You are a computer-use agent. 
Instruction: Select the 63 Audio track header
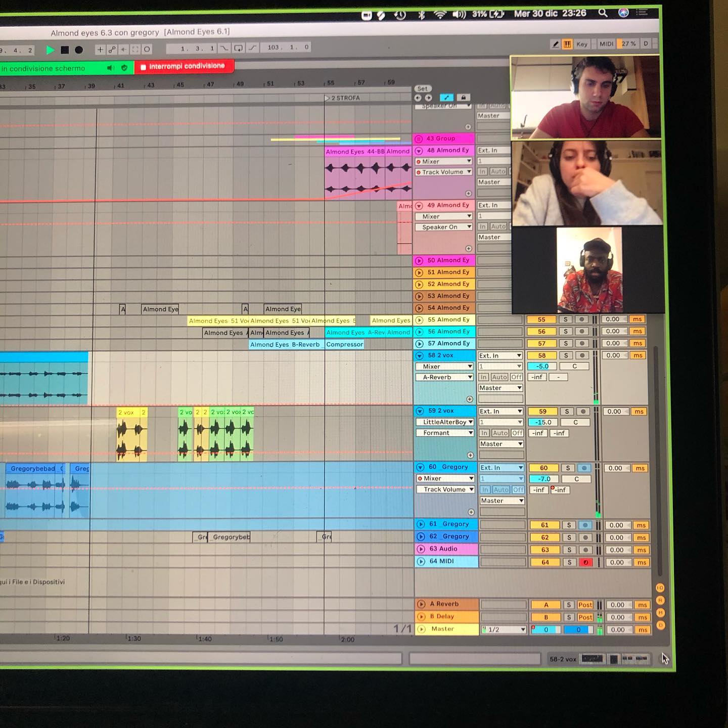(x=446, y=549)
